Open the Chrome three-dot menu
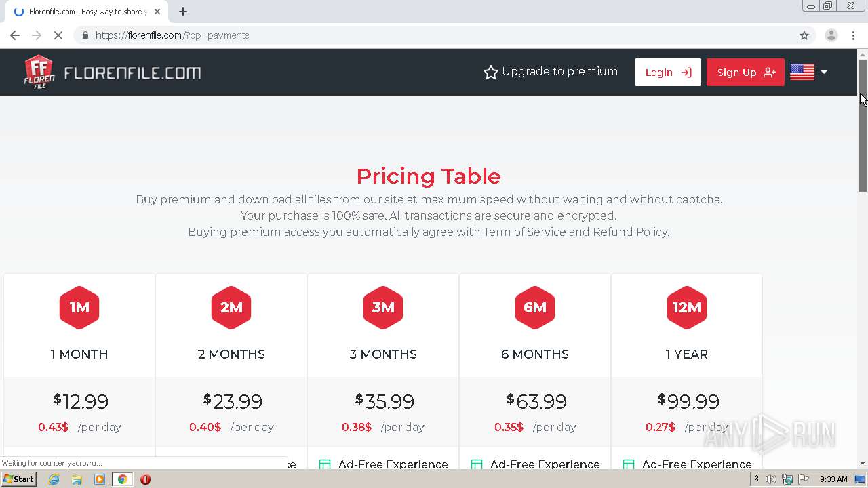This screenshot has width=868, height=488. point(853,35)
